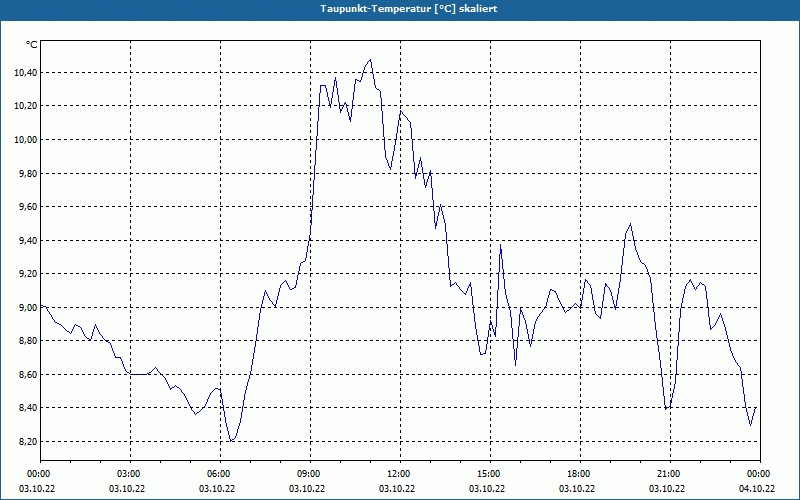Screen dimensions: 800x500
Task: Pick the 8,60 y-axis label
Action: coord(28,374)
